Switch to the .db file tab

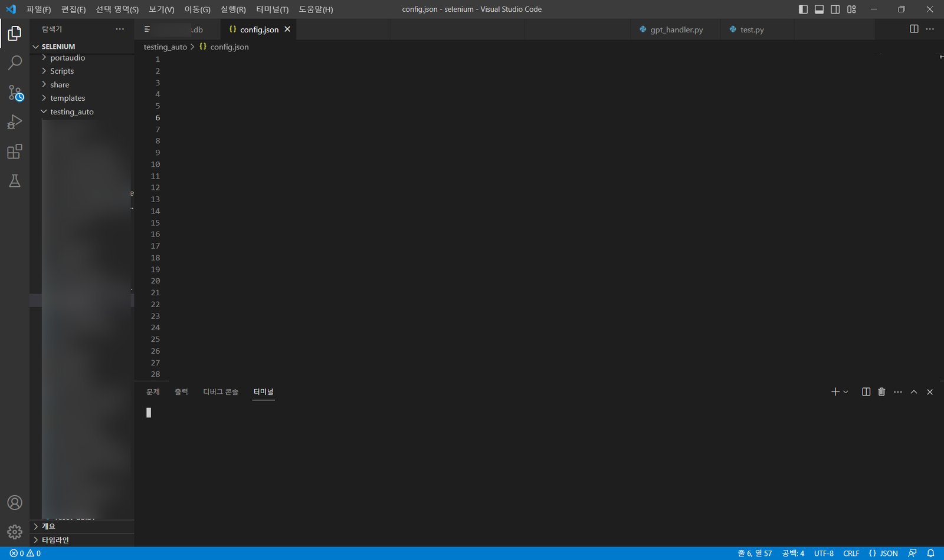[177, 29]
